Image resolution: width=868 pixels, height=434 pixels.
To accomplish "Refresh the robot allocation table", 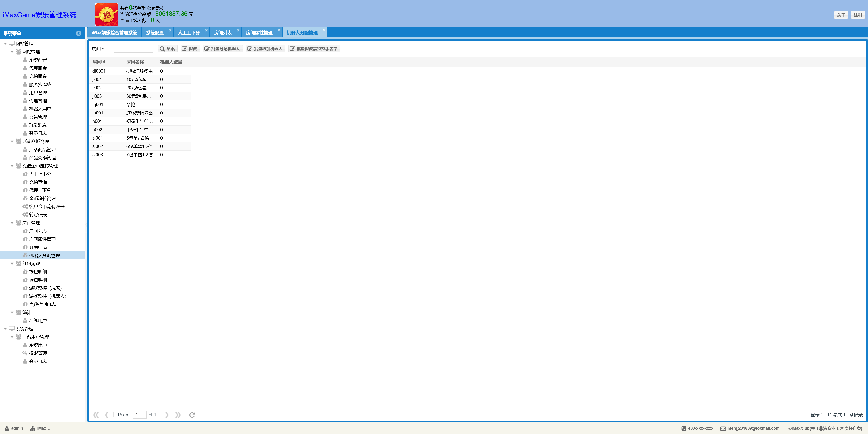I will 192,415.
